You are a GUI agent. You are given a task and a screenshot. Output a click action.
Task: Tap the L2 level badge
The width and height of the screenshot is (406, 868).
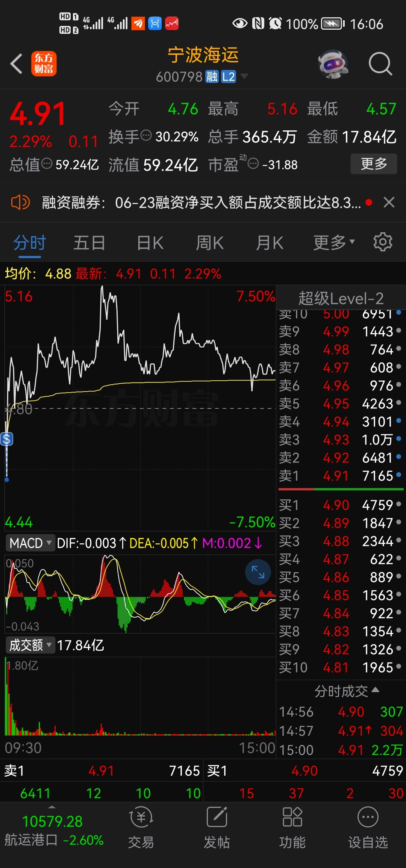[x=228, y=77]
